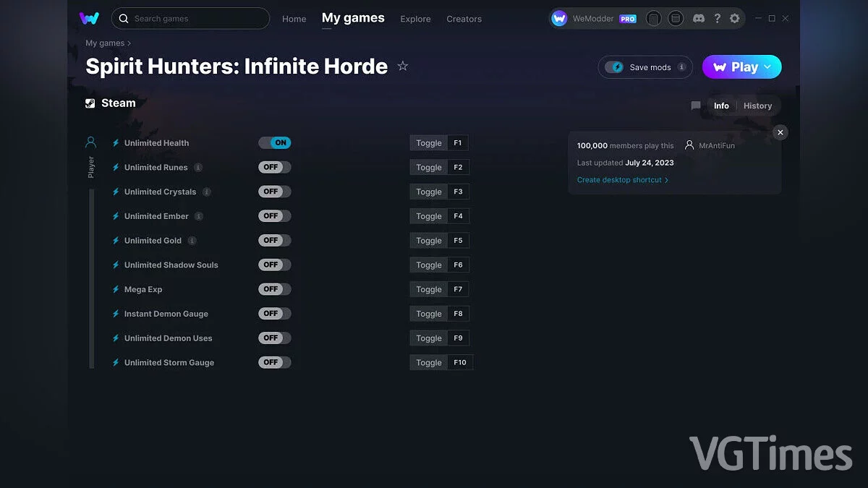Image resolution: width=868 pixels, height=488 pixels.
Task: Show info for Unlimited Ember
Action: point(199,216)
